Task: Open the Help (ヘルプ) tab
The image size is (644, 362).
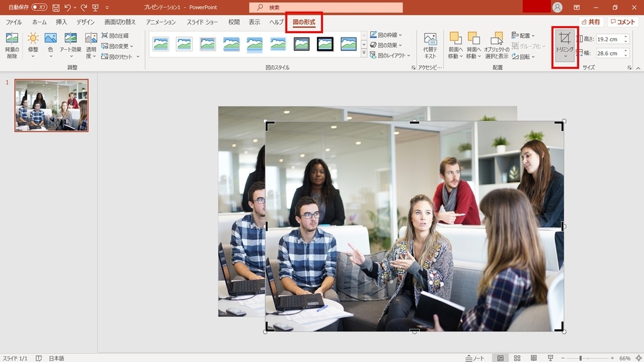Action: pyautogui.click(x=276, y=22)
